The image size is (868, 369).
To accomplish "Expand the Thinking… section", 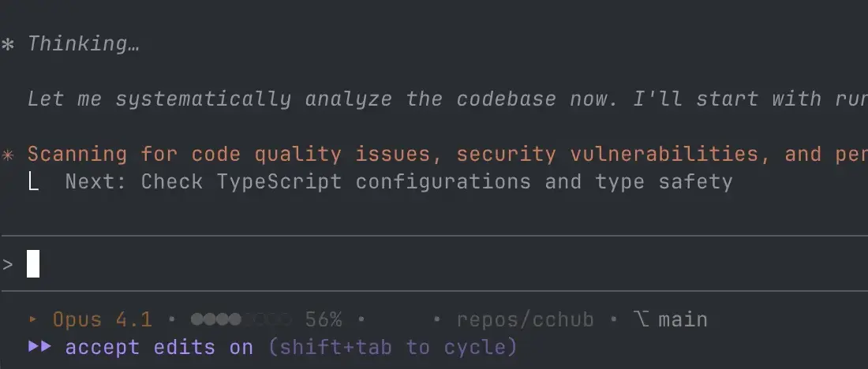I will pyautogui.click(x=84, y=44).
